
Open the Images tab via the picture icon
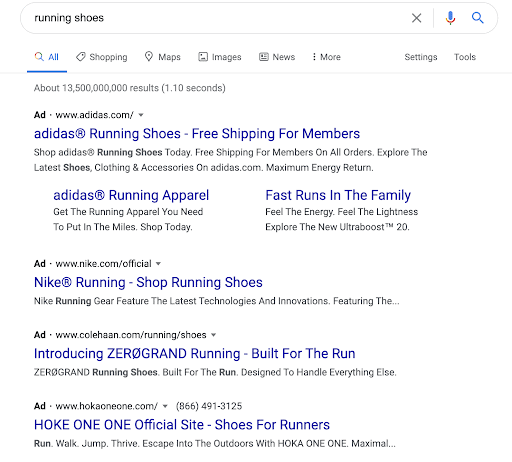pos(203,57)
